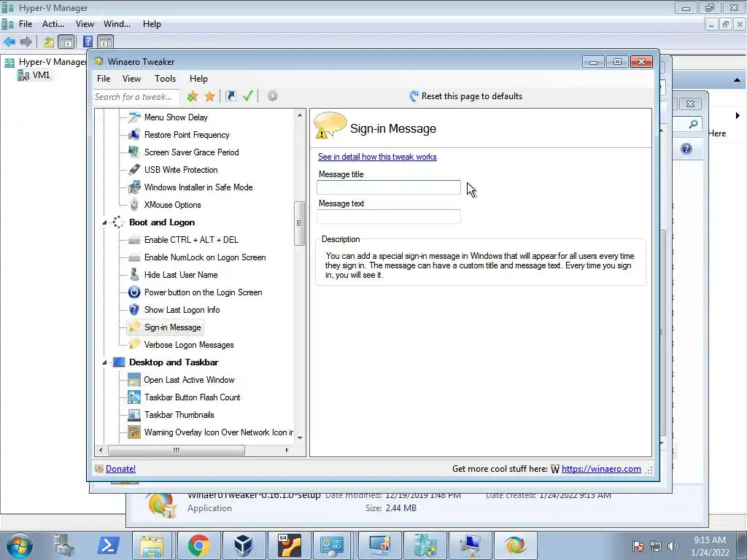747x560 pixels.
Task: Select VM1 in Hyper-V Manager tree
Action: pos(41,75)
